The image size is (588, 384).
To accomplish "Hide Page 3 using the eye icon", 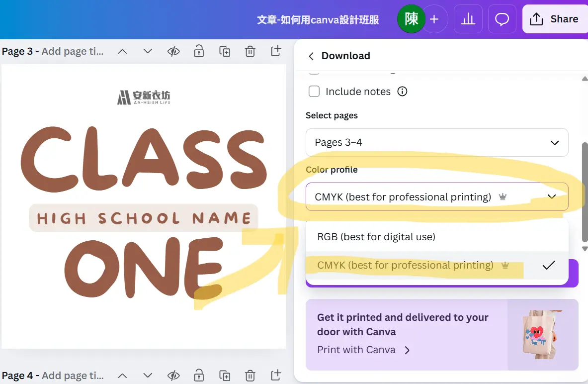I will tap(173, 51).
